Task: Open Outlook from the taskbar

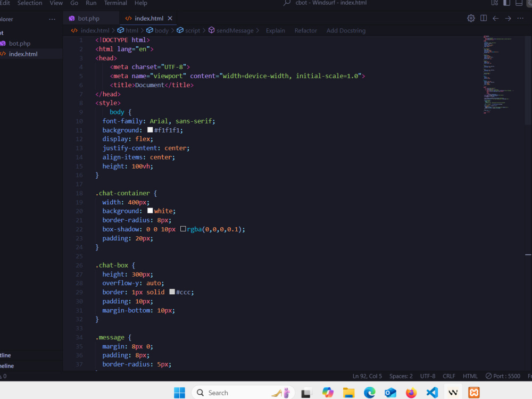Action: point(390,393)
